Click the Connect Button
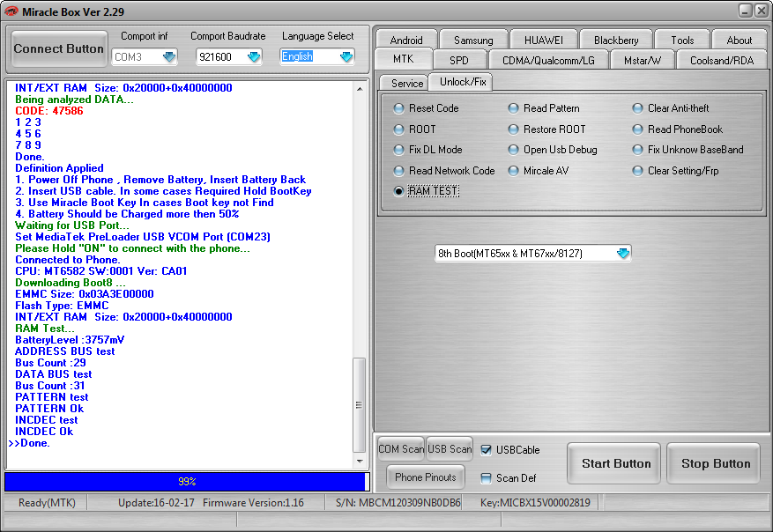Image resolution: width=773 pixels, height=532 pixels. [x=59, y=48]
